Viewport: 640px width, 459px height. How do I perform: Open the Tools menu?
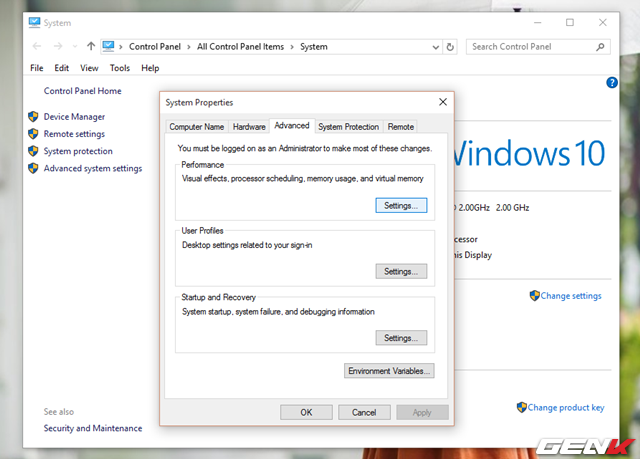coord(120,68)
